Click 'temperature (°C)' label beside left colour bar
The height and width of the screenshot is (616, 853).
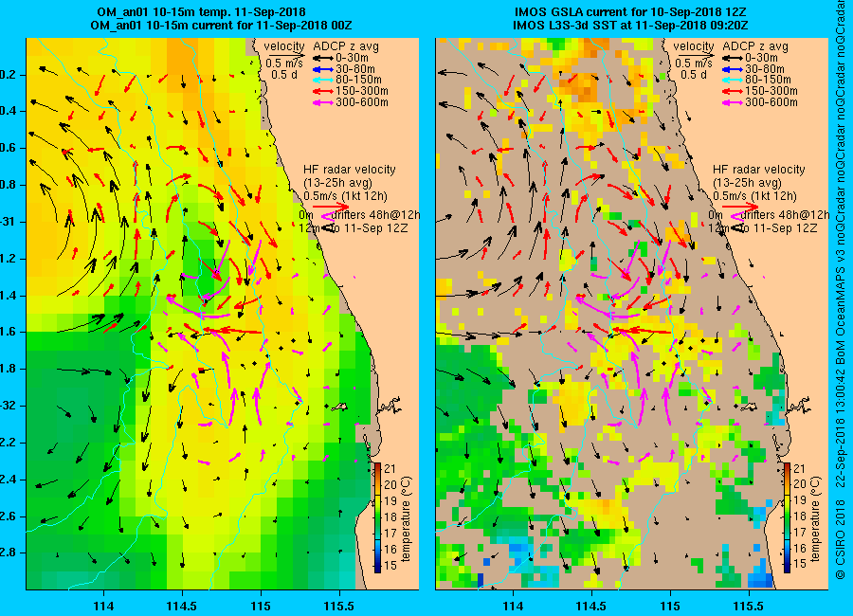(407, 518)
